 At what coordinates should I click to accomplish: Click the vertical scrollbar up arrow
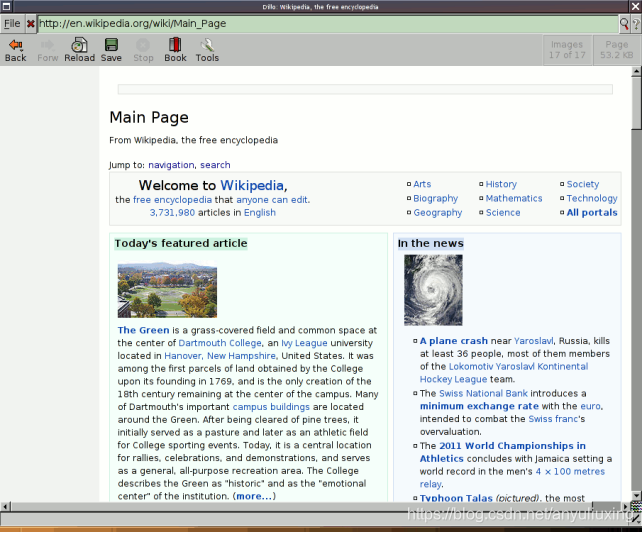[636, 71]
